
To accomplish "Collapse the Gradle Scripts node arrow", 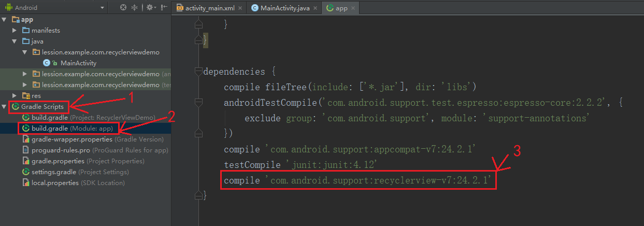I will (x=5, y=106).
